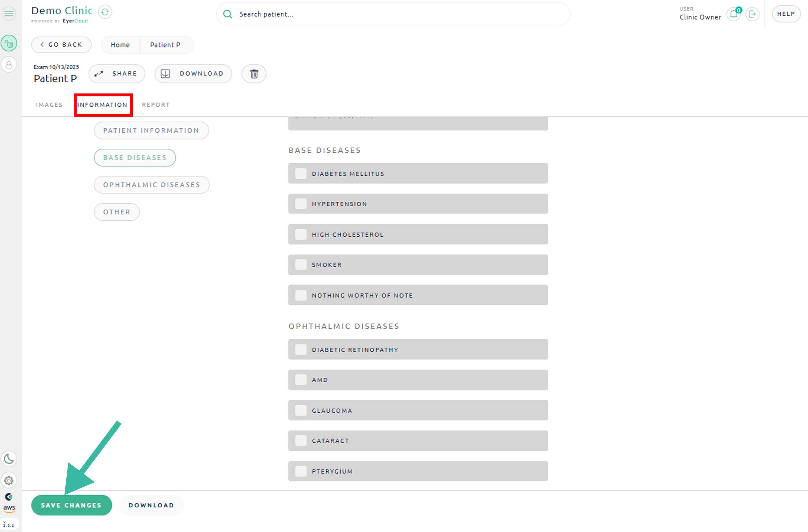Click the clinic sync refresh icon

[105, 12]
